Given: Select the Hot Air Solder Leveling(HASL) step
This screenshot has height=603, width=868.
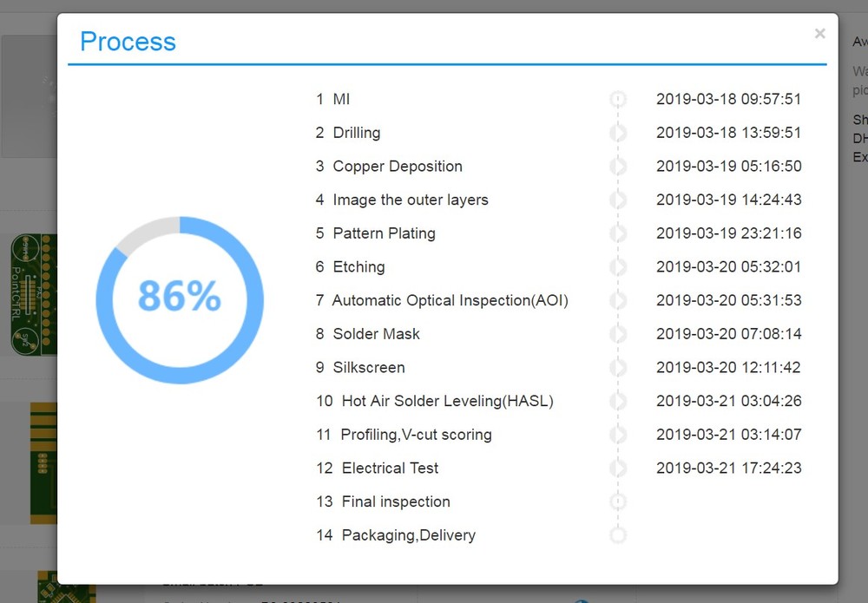Looking at the screenshot, I should point(446,401).
